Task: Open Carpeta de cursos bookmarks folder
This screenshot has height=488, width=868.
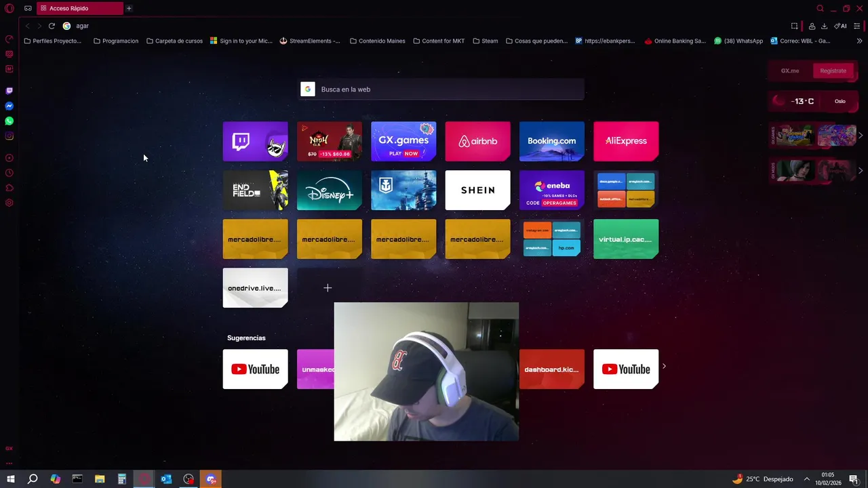Action: 174,41
